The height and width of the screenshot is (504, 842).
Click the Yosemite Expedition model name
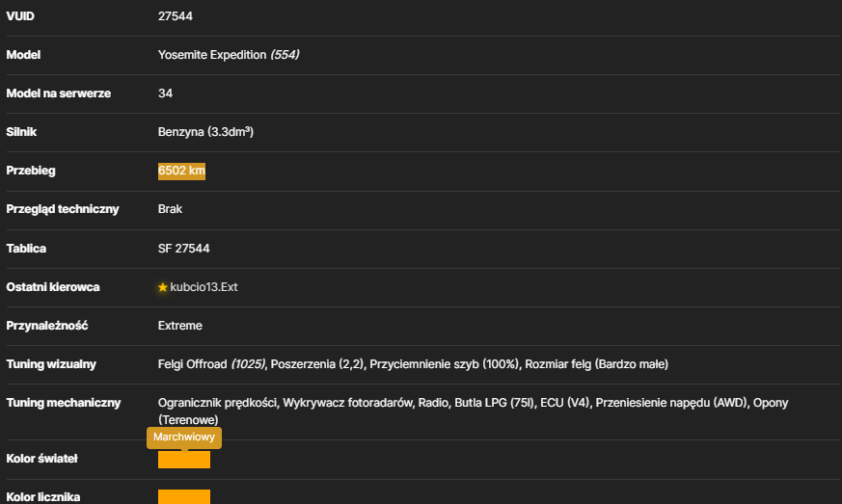tap(212, 55)
